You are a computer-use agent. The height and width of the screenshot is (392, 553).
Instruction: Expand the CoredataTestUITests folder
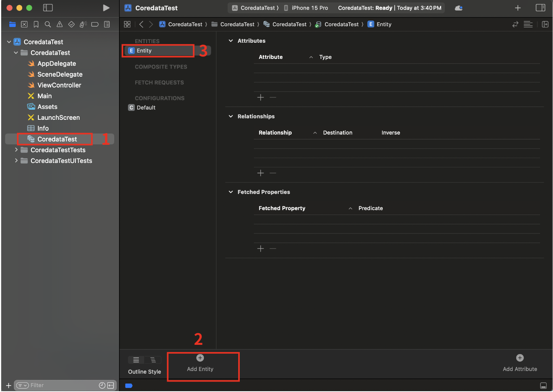(x=16, y=161)
